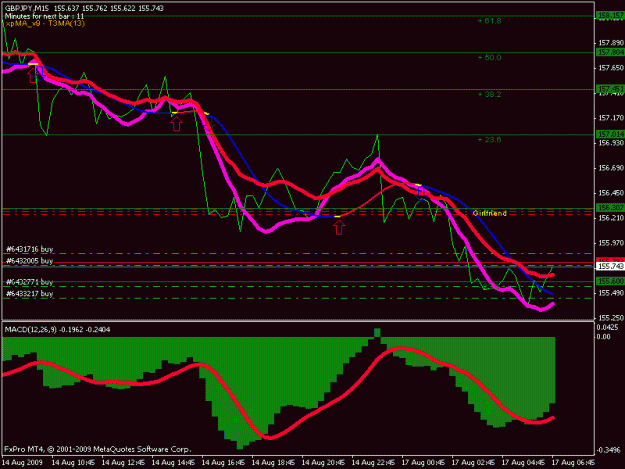
Task: Click the '17 Aug 00:45' time axis label
Action: (x=423, y=463)
